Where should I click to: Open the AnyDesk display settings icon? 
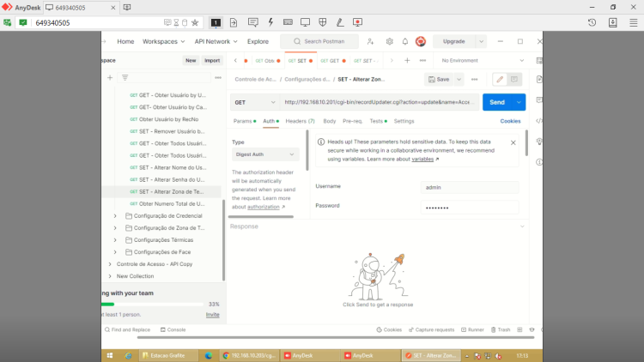coord(305,22)
